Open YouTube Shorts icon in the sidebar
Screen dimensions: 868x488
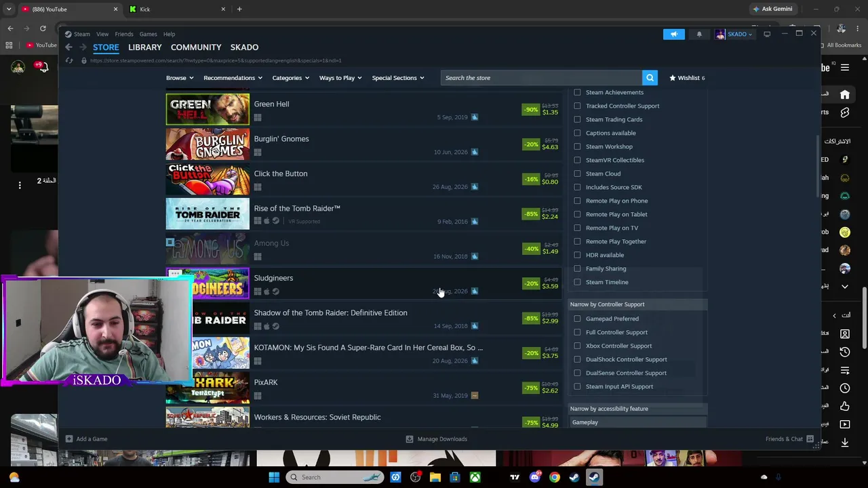(x=845, y=113)
